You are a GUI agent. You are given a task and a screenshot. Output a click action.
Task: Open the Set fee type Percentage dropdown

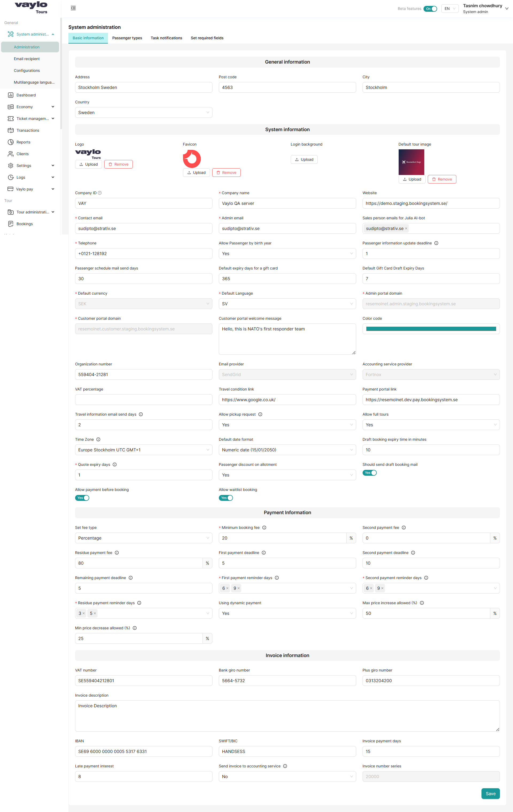pyautogui.click(x=143, y=538)
